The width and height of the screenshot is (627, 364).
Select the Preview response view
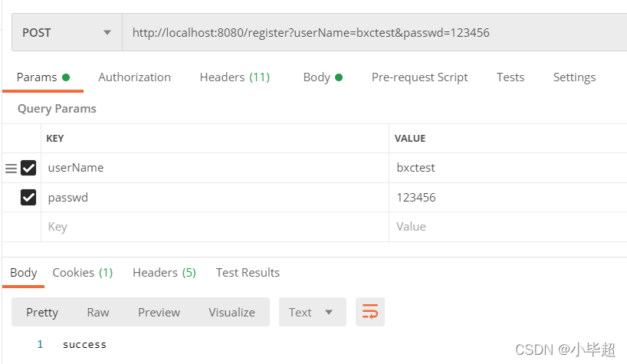[159, 312]
